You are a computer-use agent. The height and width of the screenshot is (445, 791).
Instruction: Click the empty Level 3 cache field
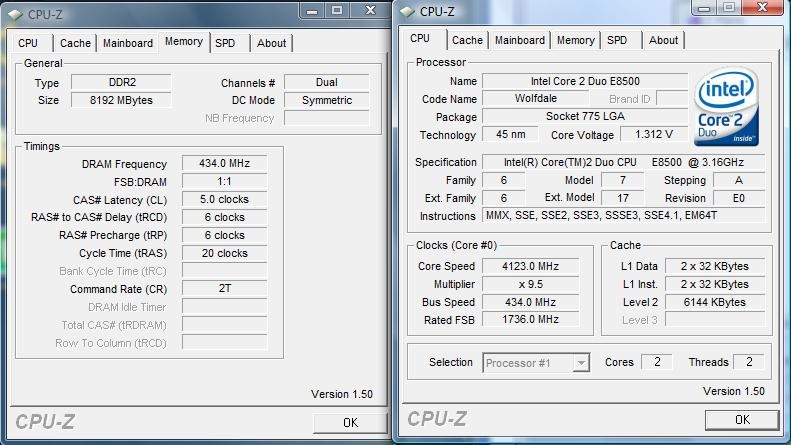tap(715, 319)
